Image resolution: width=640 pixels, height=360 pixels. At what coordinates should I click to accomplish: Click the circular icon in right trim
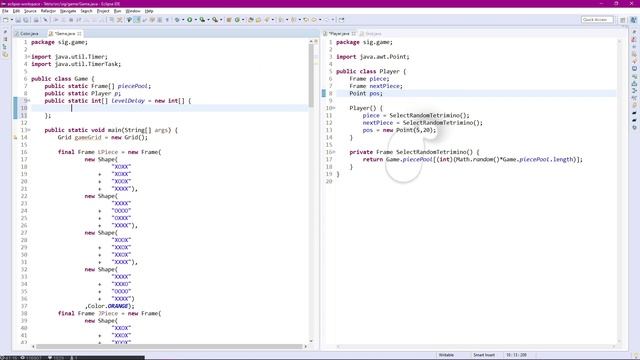coord(634,69)
